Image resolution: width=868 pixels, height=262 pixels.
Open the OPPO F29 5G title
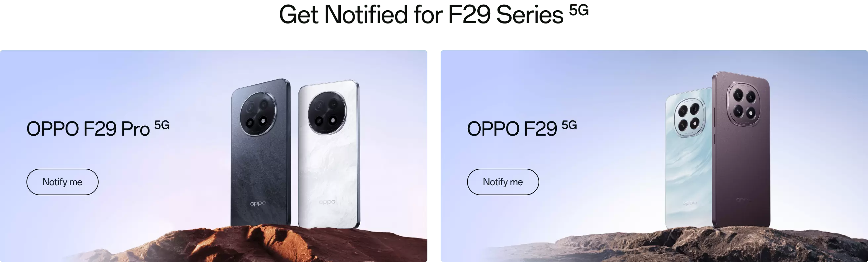522,129
